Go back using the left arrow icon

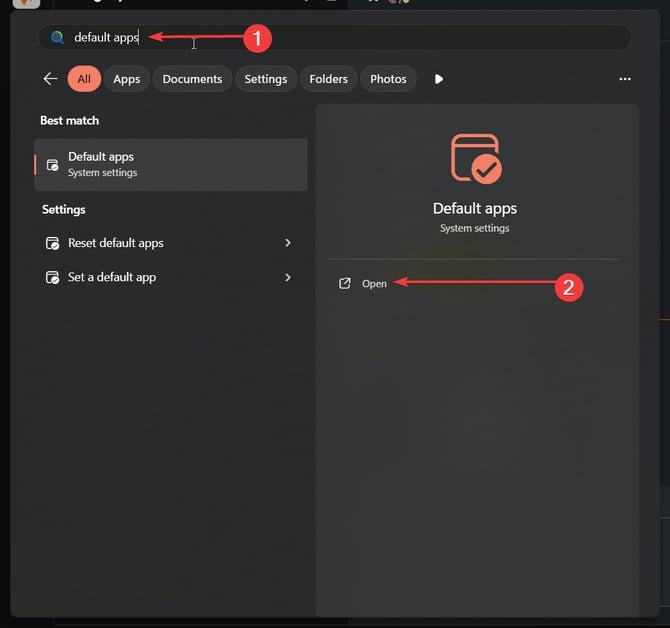tap(50, 79)
